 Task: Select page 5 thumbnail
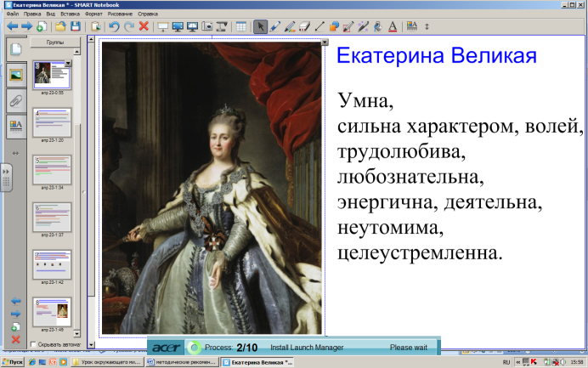pos(52,170)
